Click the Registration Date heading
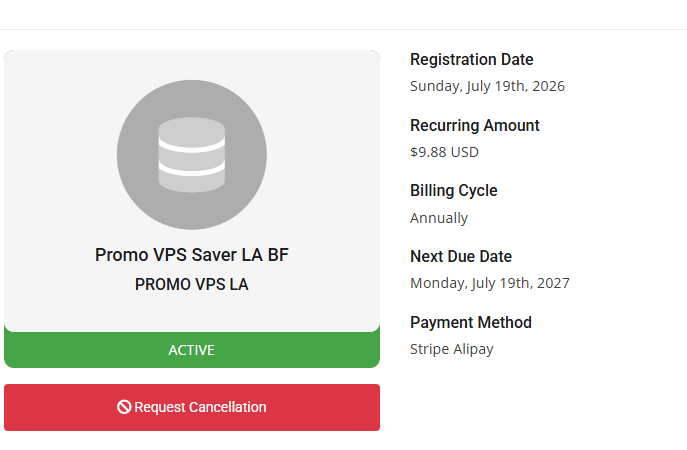This screenshot has width=687, height=450. 471,60
